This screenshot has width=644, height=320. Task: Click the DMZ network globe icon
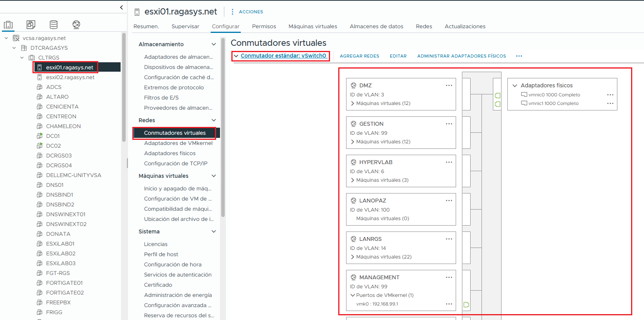click(x=354, y=85)
